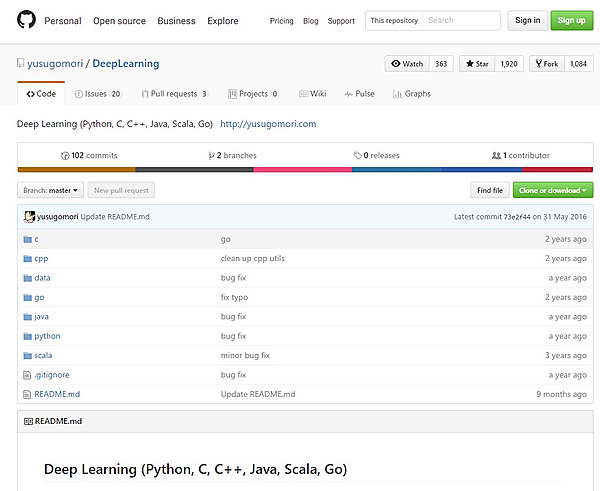
Task: Toggle Watch on this repository
Action: [x=407, y=64]
